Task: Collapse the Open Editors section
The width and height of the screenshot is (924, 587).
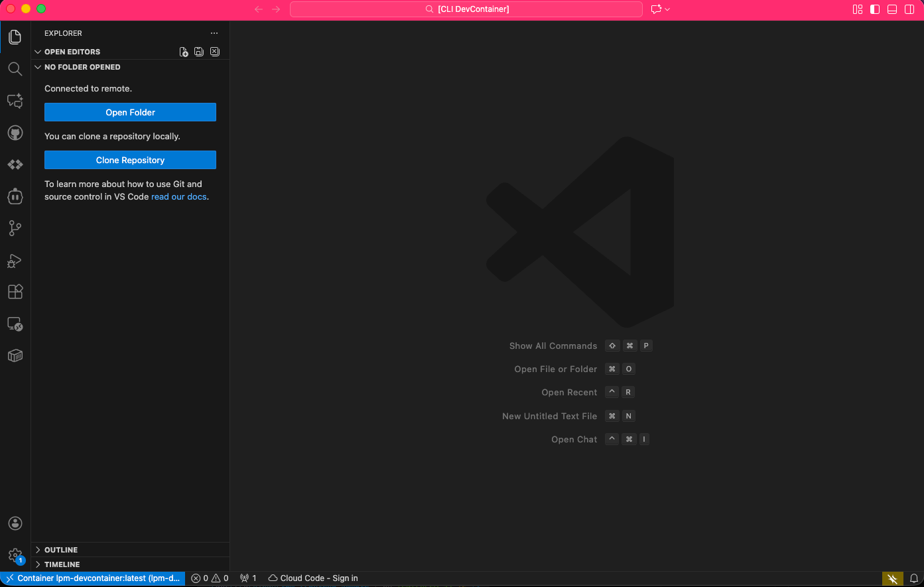Action: pyautogui.click(x=38, y=52)
